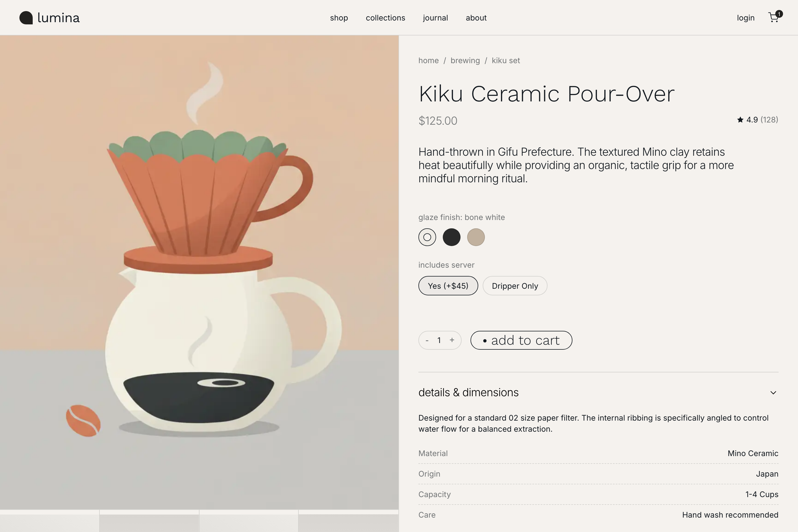Image resolution: width=798 pixels, height=532 pixels.
Task: Open the shop menu item
Action: (x=339, y=18)
